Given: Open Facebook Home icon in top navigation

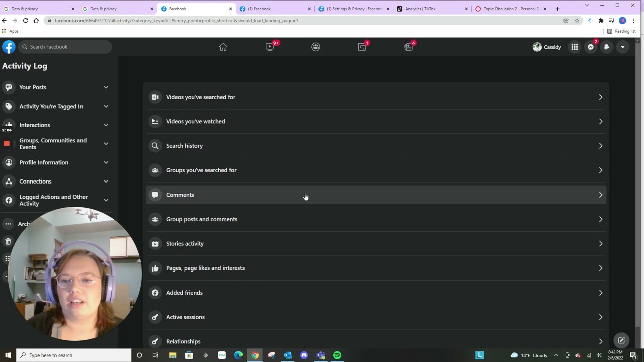Looking at the screenshot, I should (x=223, y=47).
